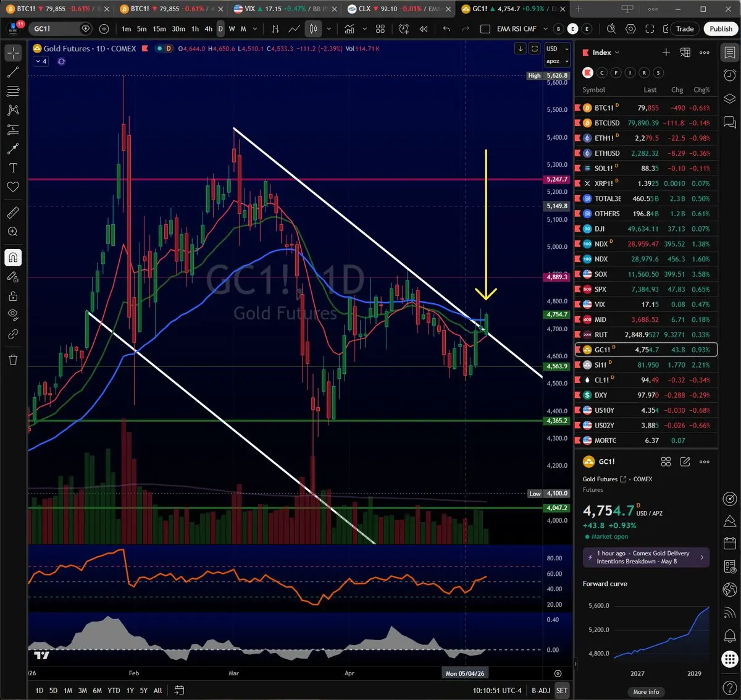Open the USD currency dropdown
The width and height of the screenshot is (741, 700).
coord(557,49)
